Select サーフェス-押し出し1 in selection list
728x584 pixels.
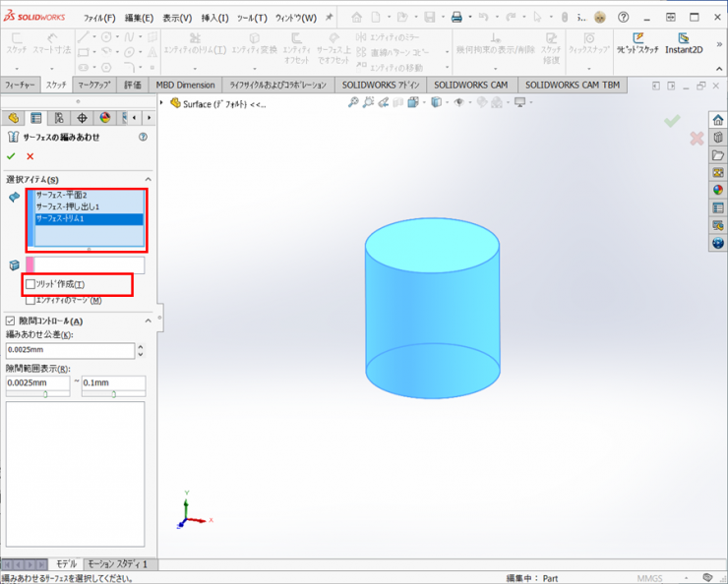click(68, 206)
